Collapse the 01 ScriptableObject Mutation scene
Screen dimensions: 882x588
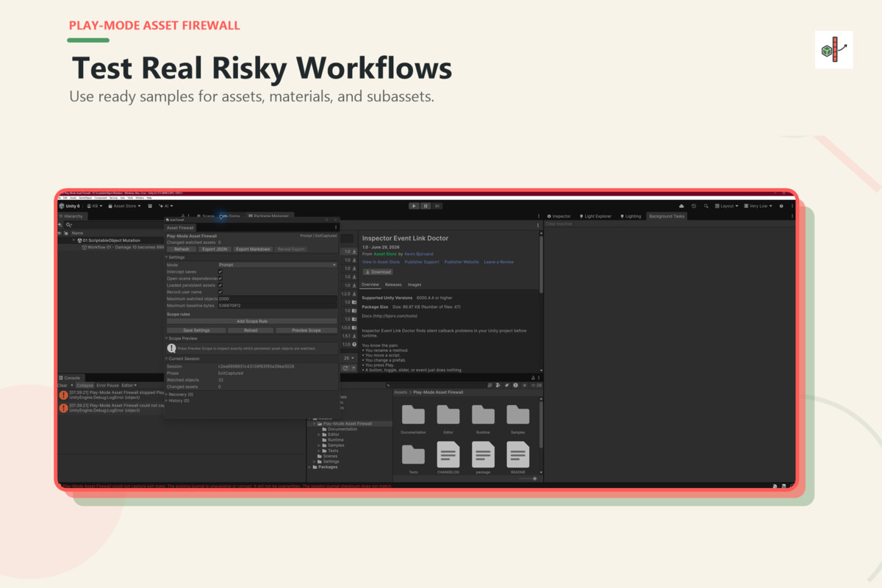73,240
